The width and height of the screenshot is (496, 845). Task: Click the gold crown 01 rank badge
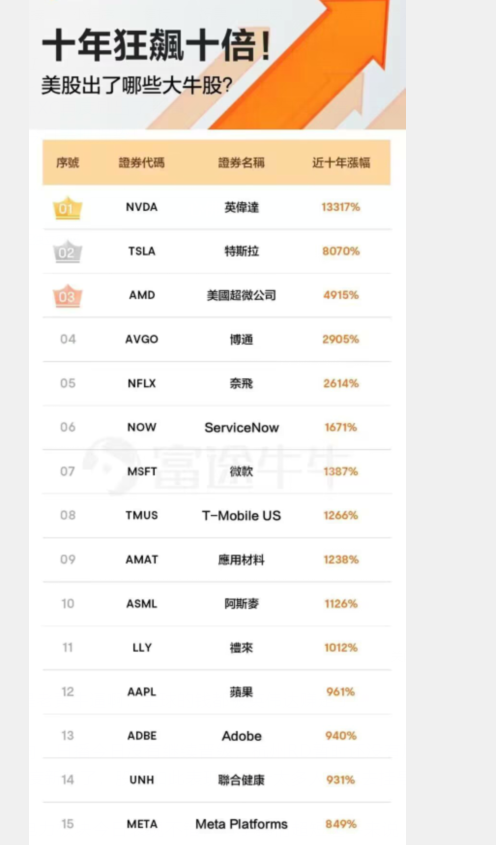67,207
